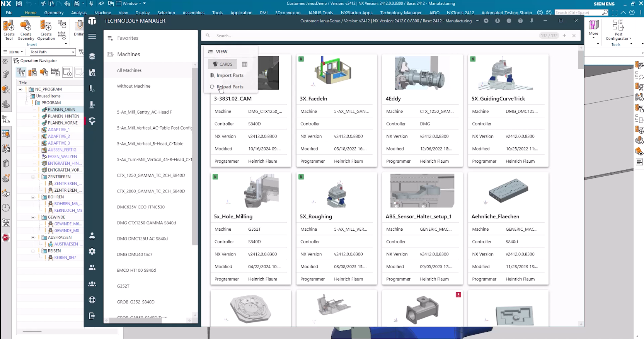Click the logout icon in Technology Manager sidebar
This screenshot has height=339, width=644.
pos(92,316)
